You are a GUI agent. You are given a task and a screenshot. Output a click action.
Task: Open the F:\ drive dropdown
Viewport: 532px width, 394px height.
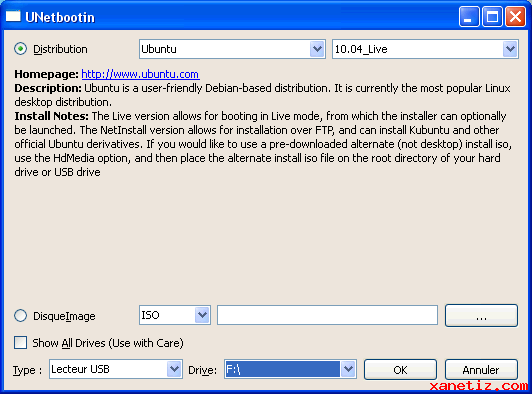[290, 369]
